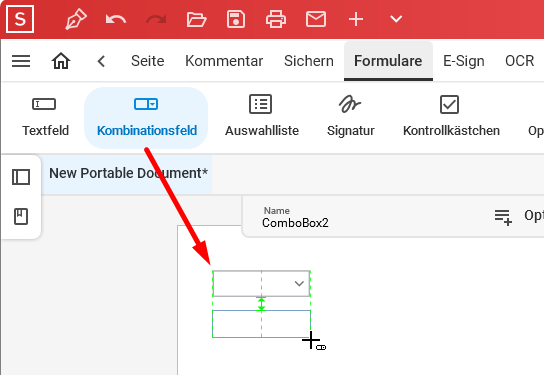The image size is (544, 375).
Task: Go to the home screen
Action: (x=61, y=61)
